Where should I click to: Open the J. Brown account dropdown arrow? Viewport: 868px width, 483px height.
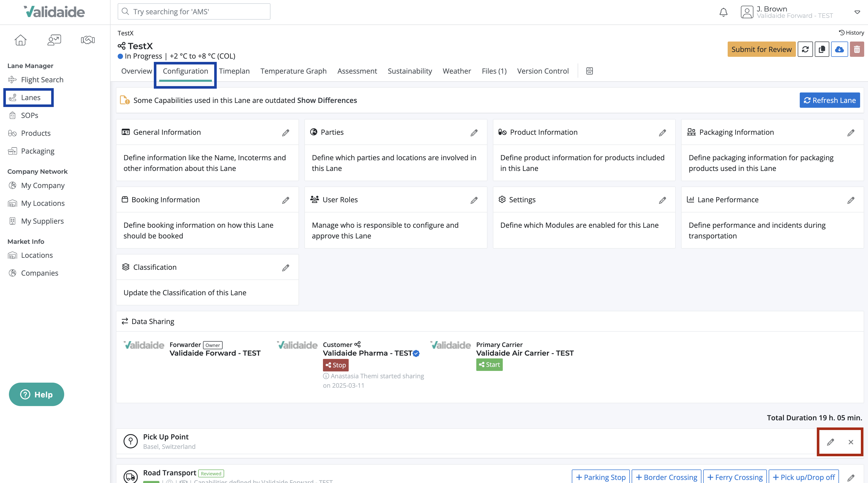[857, 12]
